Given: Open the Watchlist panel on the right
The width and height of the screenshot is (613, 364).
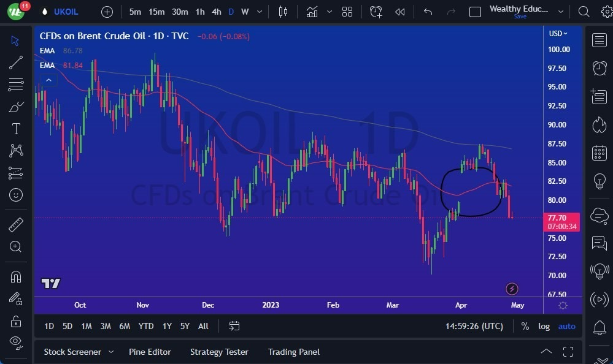Looking at the screenshot, I should point(598,39).
